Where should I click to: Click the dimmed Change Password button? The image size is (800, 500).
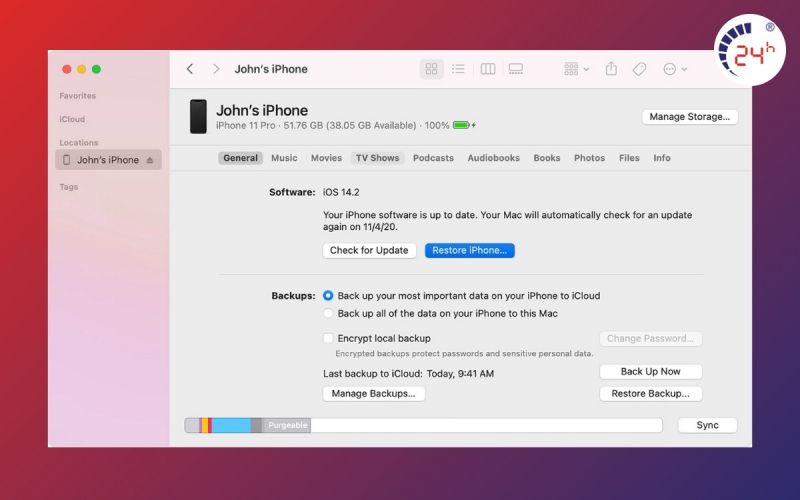click(651, 339)
